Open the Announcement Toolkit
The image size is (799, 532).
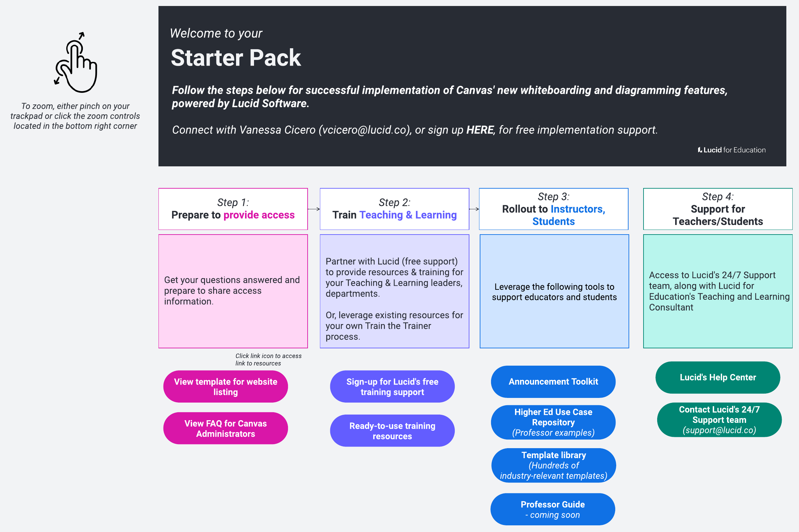click(x=553, y=382)
